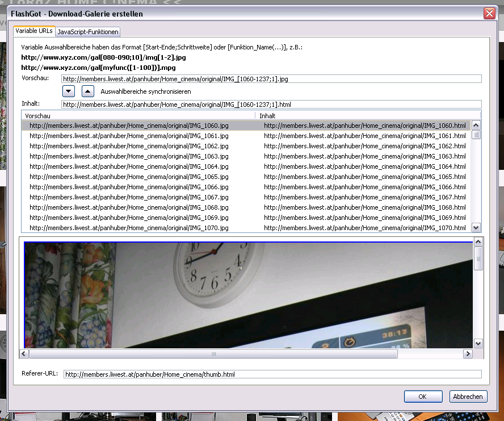The image size is (504, 421).
Task: Click the Auswahlbereiche synchronisieren label
Action: pyautogui.click(x=146, y=91)
